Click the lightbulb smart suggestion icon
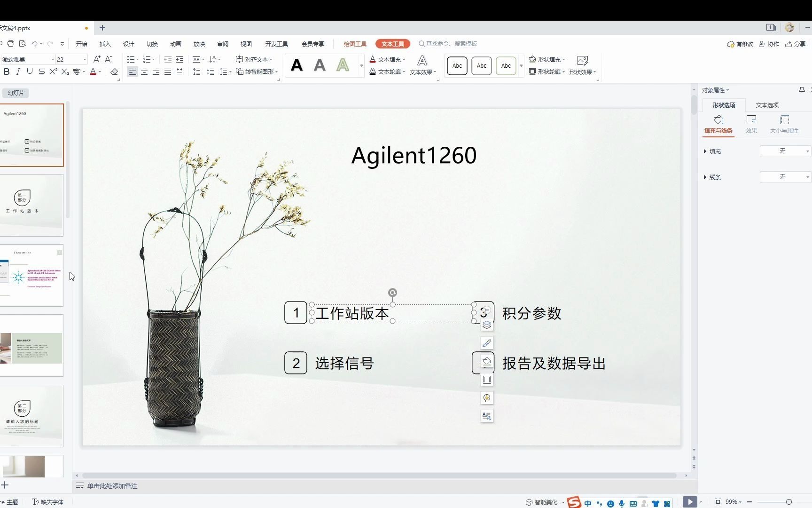This screenshot has height=508, width=812. (487, 398)
